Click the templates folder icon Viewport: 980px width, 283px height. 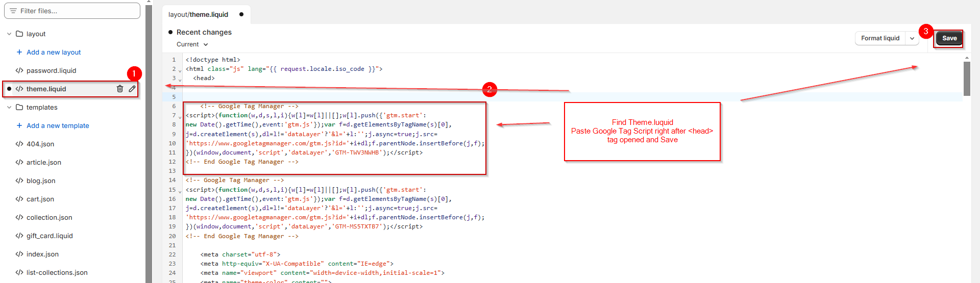tap(19, 107)
